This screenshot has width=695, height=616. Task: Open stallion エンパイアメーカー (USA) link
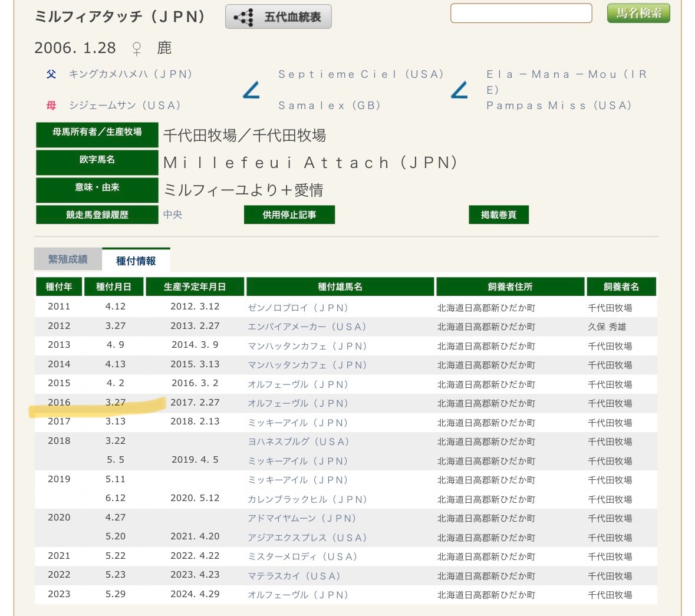click(307, 327)
